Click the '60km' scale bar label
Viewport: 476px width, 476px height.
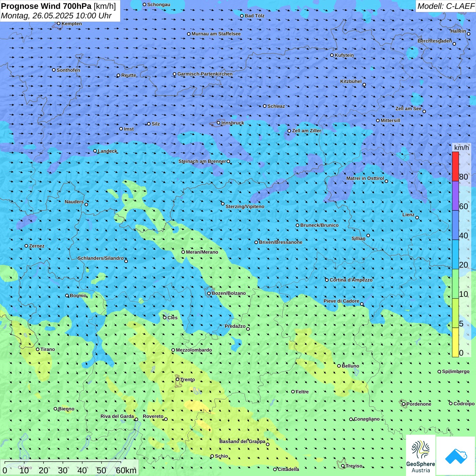coord(126,470)
